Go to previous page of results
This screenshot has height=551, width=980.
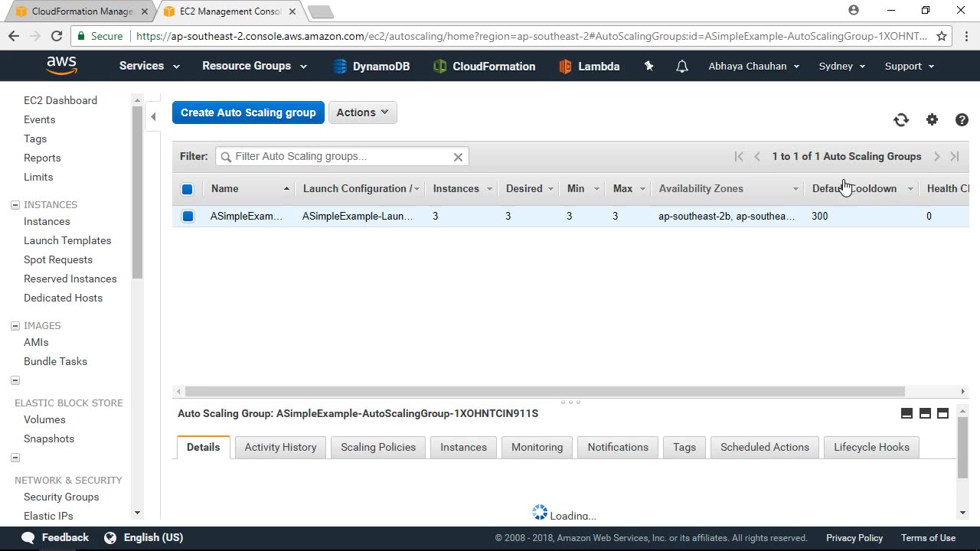click(757, 156)
